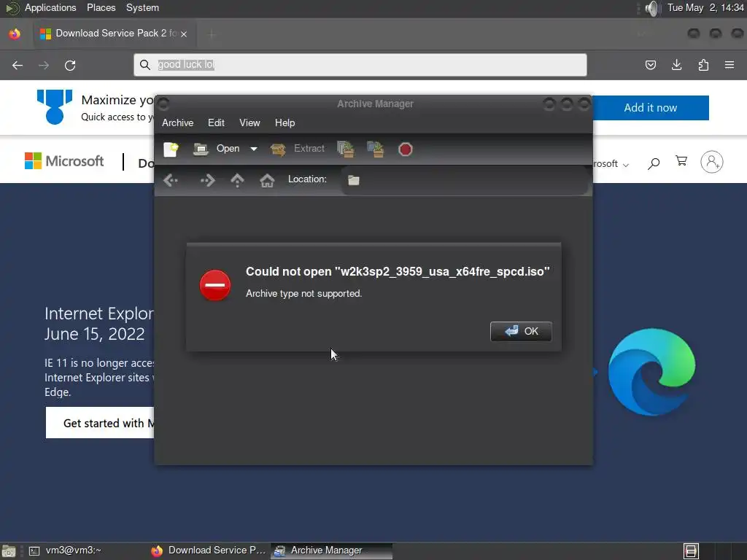
Task: Click the red Stop operation icon
Action: (405, 149)
